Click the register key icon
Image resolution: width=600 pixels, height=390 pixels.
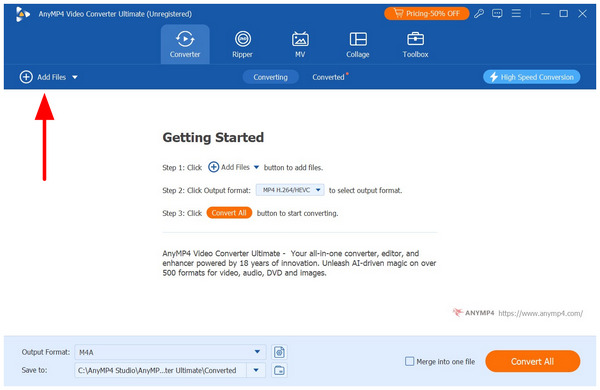click(x=479, y=14)
